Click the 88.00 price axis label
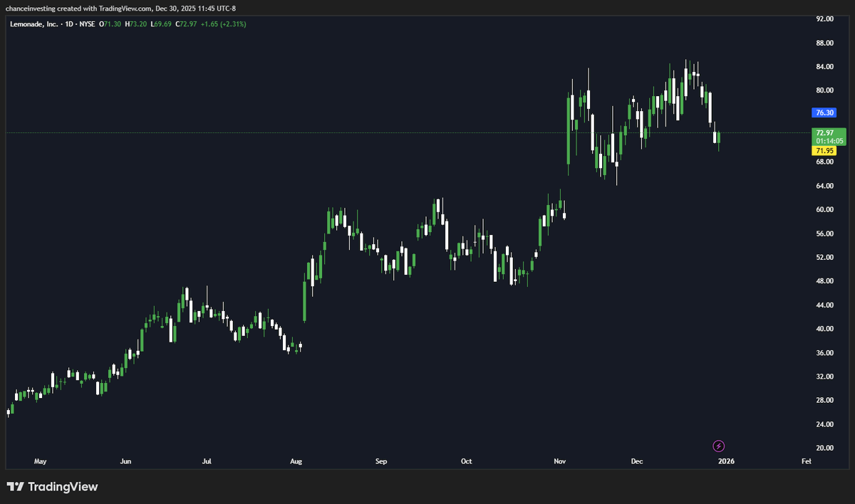855x504 pixels. point(825,43)
